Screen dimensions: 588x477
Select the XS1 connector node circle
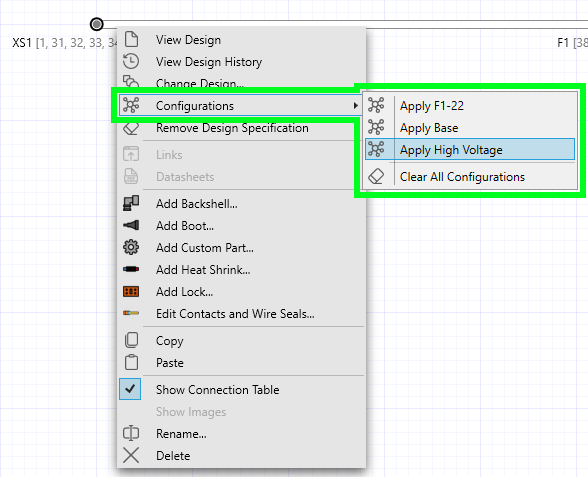coord(97,24)
